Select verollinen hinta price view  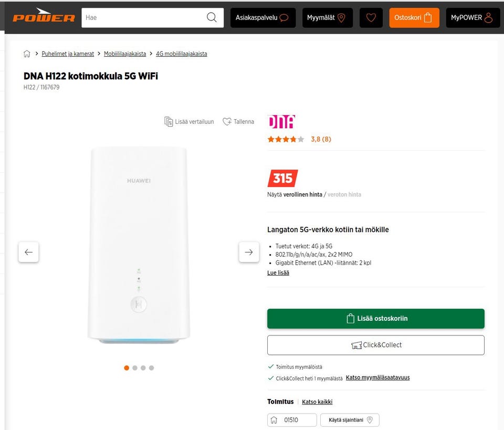303,194
